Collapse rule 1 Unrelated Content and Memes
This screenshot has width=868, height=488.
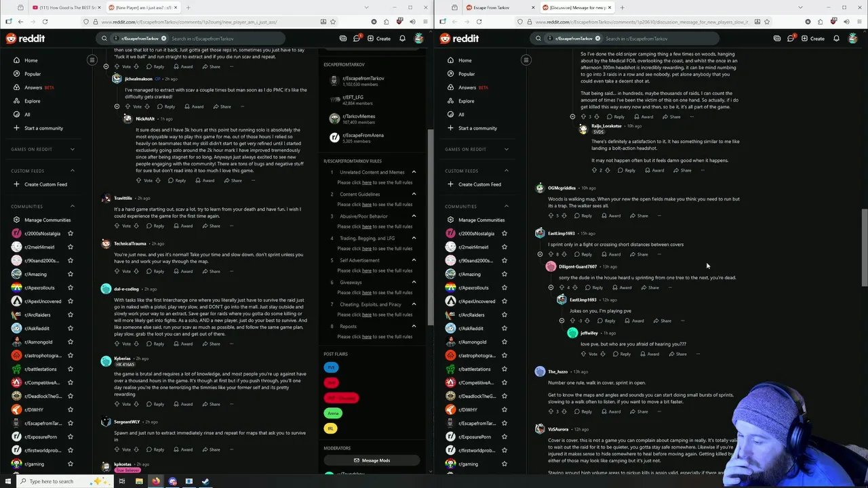pos(414,172)
